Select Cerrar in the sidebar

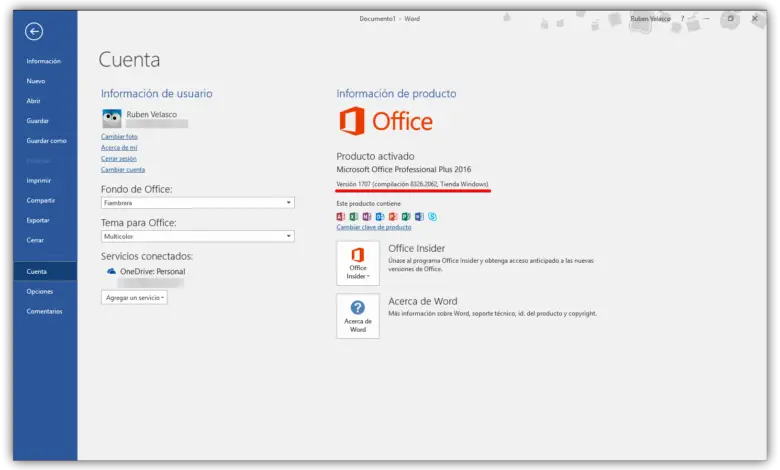pos(35,240)
